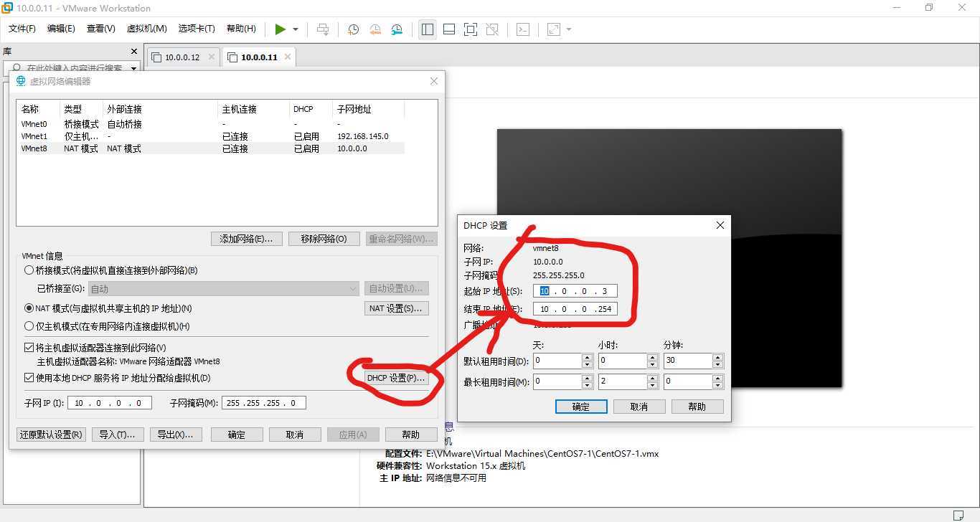Close the 10.0.0.11 tab

pos(288,57)
